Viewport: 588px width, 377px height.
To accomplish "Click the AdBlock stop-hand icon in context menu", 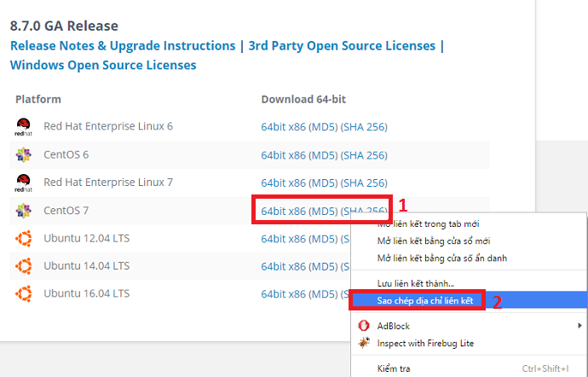I will 363,326.
